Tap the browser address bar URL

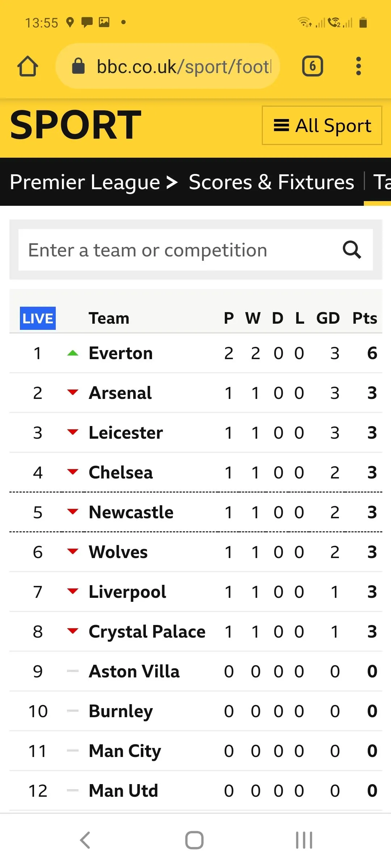[x=184, y=67]
